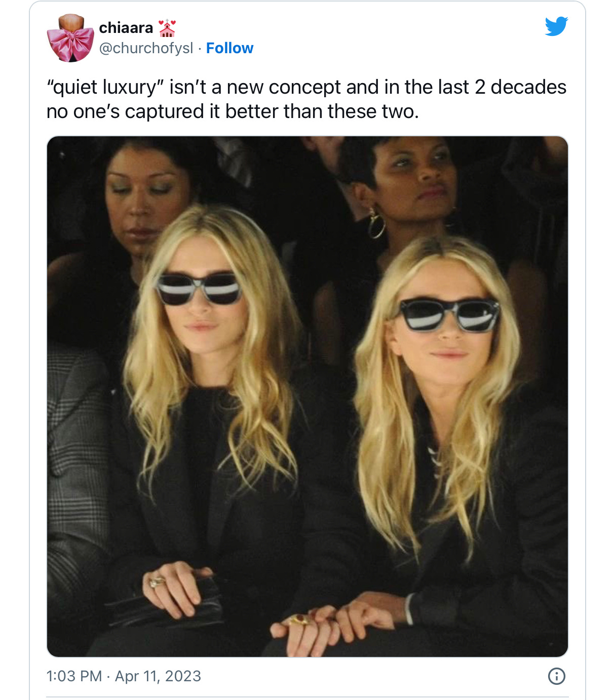Open the @churchofysl handle link
613x700 pixels.
click(x=146, y=48)
